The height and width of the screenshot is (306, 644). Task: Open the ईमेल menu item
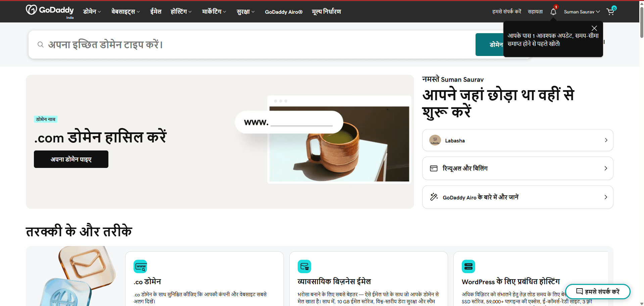click(156, 12)
